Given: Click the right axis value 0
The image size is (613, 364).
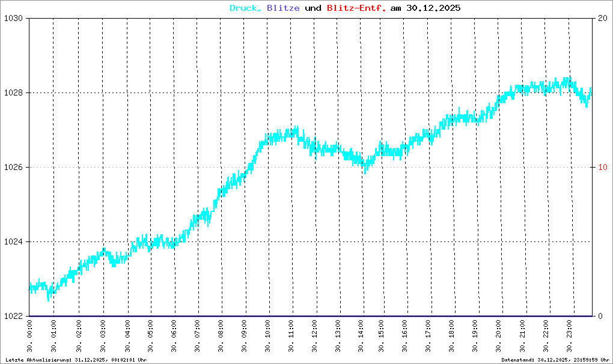Looking at the screenshot, I should (x=600, y=316).
